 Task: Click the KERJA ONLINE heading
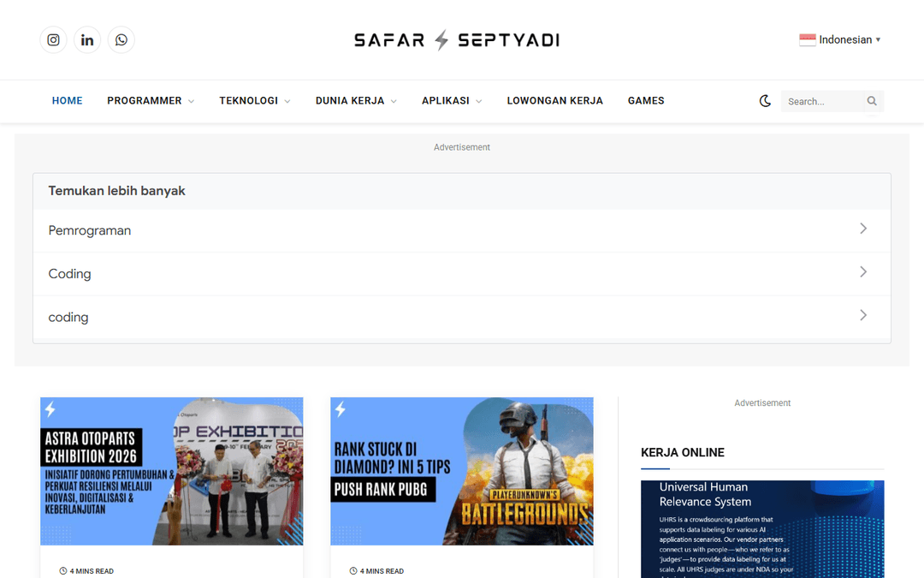[683, 452]
